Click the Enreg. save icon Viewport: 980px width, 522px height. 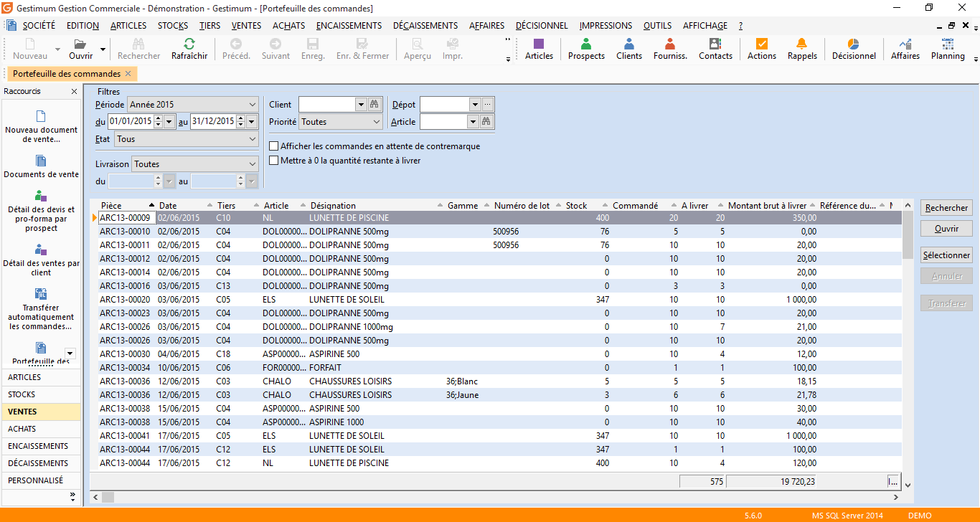[x=313, y=44]
